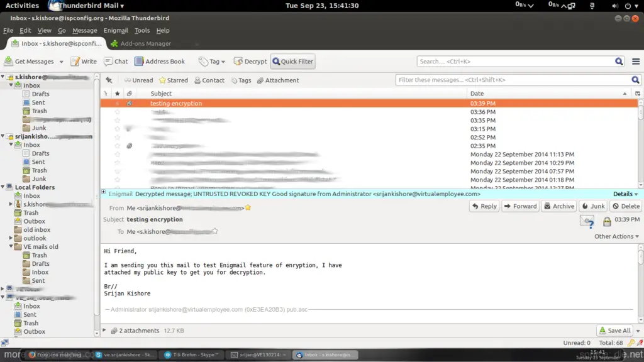
Task: Click the Enigmail Decrypt toolbar icon
Action: 238,61
